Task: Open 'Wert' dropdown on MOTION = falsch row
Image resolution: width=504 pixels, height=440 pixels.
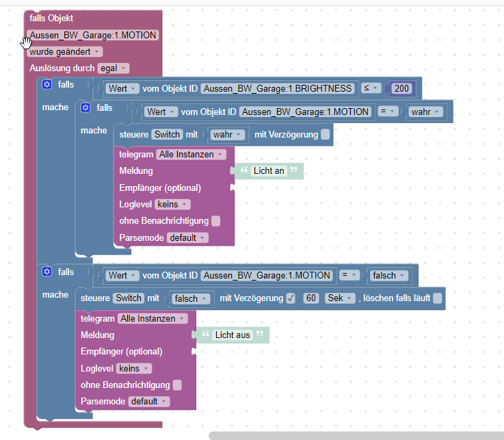Action: click(x=122, y=275)
